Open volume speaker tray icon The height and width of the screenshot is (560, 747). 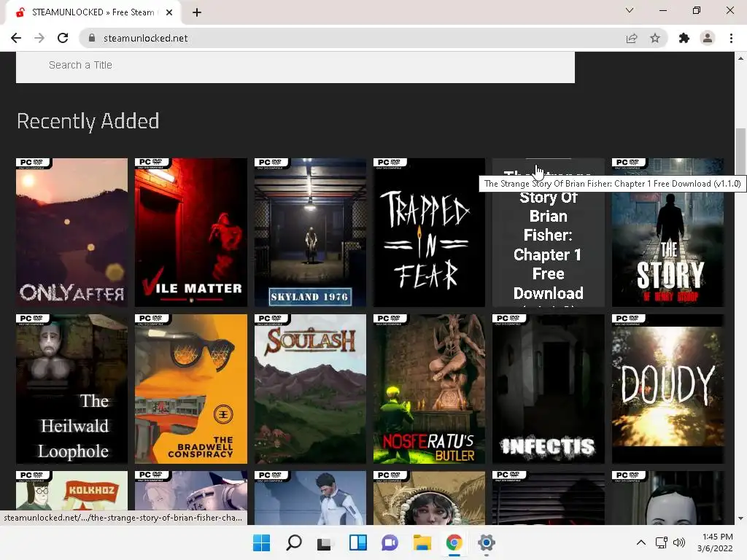coord(679,542)
